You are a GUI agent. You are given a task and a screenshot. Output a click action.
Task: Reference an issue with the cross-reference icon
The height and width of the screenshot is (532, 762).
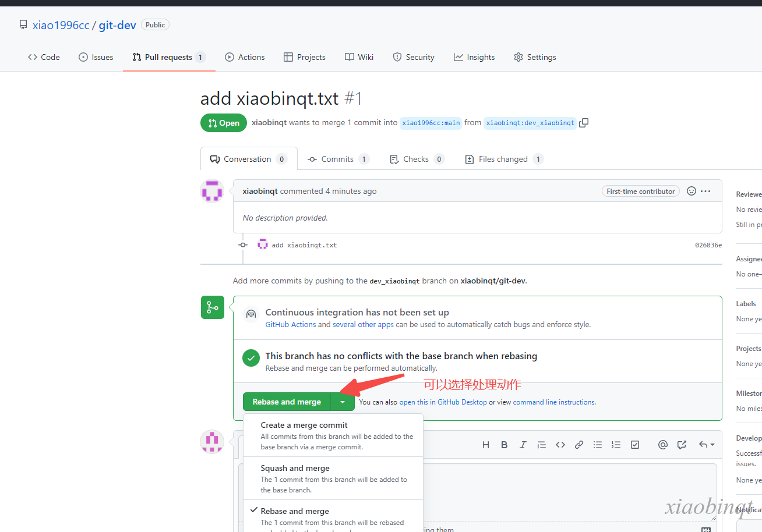coord(682,445)
